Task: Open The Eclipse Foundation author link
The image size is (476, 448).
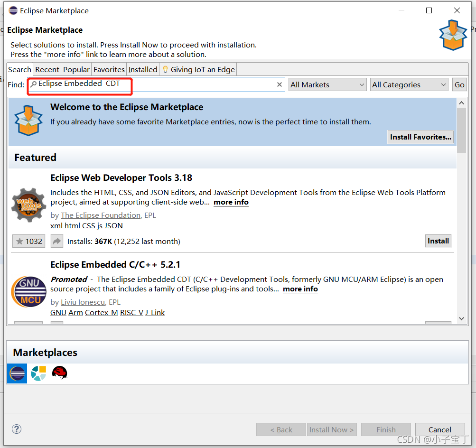Action: (x=101, y=215)
